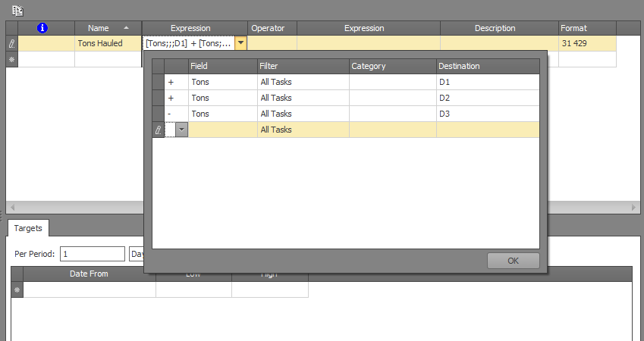Click the Date From column header
The width and height of the screenshot is (644, 341).
click(89, 274)
